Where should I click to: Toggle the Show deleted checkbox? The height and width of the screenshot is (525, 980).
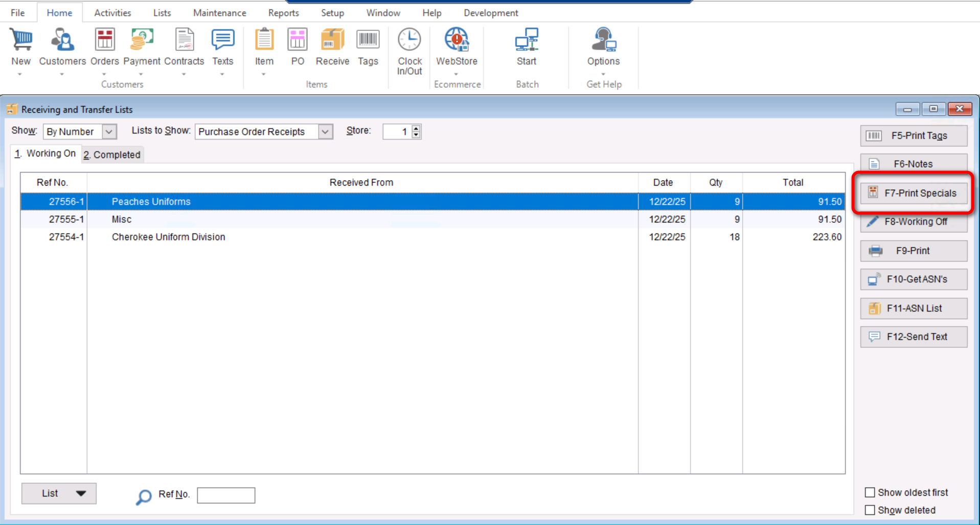870,510
